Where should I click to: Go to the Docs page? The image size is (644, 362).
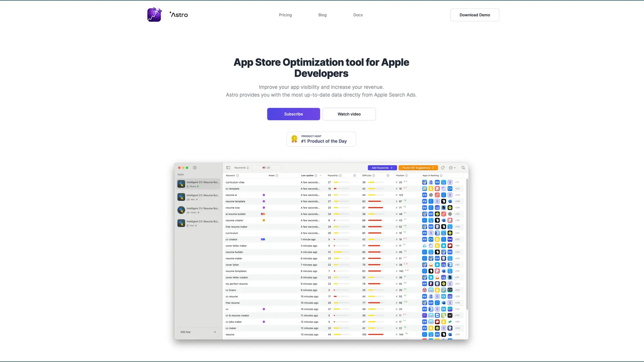tap(358, 15)
